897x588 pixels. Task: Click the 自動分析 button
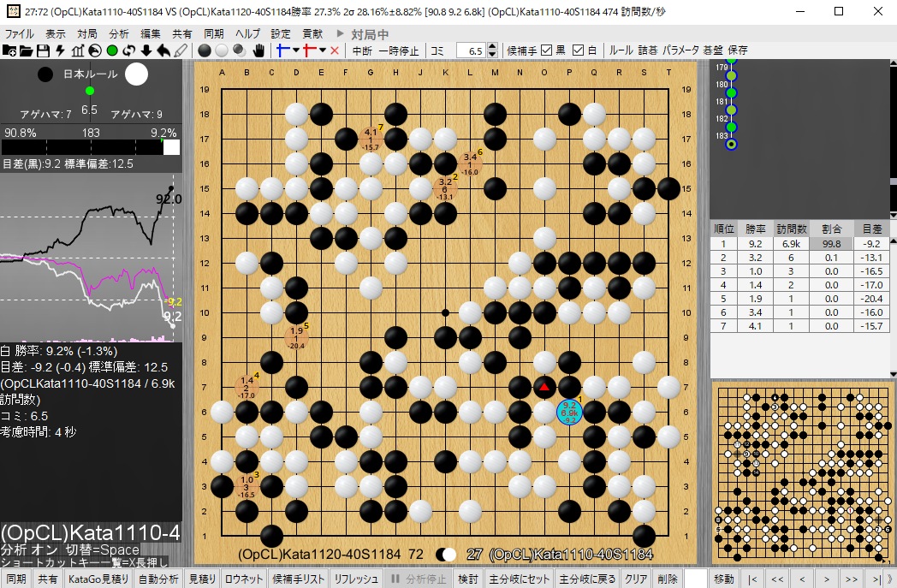[x=158, y=579]
